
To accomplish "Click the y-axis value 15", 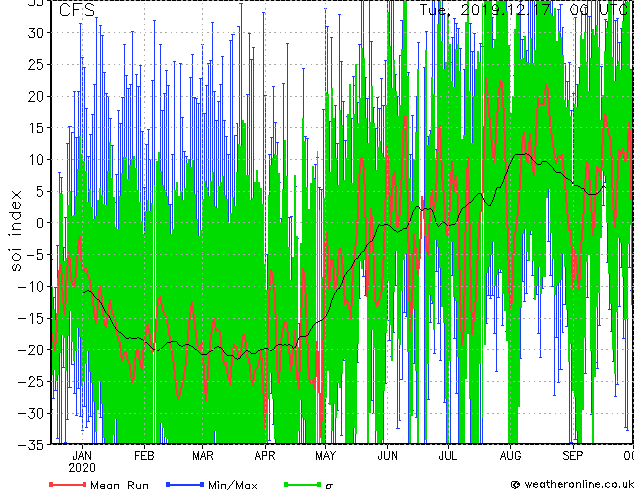I will pyautogui.click(x=36, y=128).
